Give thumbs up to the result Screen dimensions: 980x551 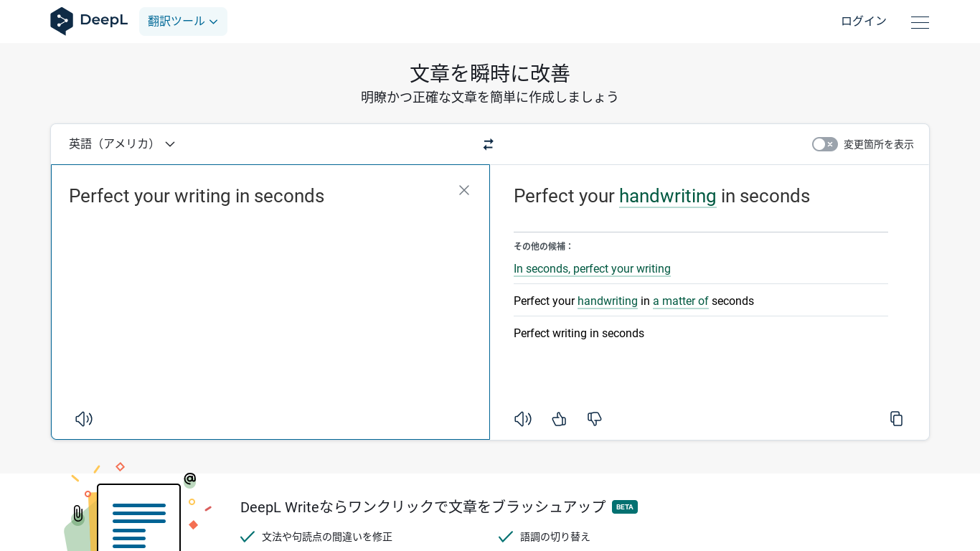coord(559,419)
